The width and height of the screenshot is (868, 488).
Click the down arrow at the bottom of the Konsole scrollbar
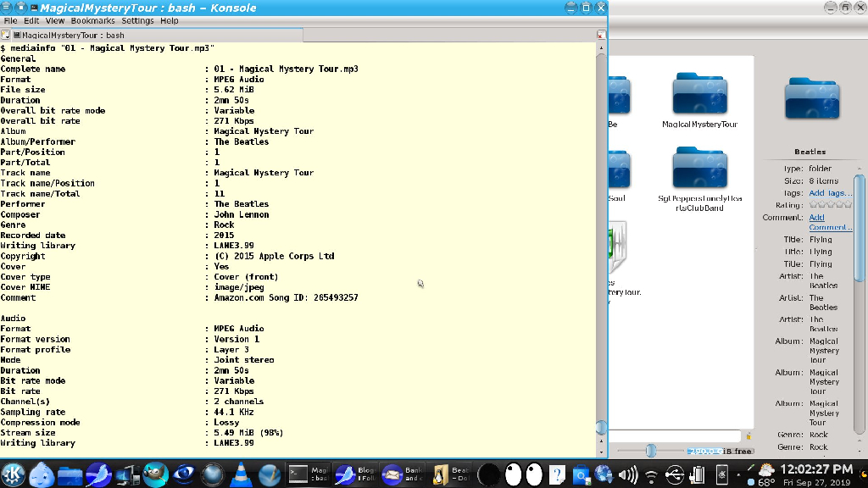pos(601,452)
